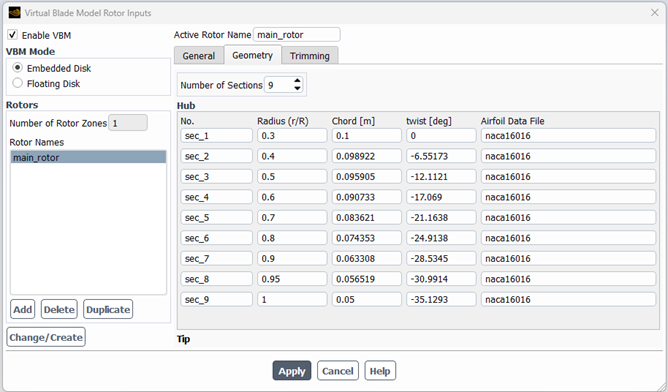Edit the Radius value 0.7 for sec_5

pyautogui.click(x=292, y=217)
